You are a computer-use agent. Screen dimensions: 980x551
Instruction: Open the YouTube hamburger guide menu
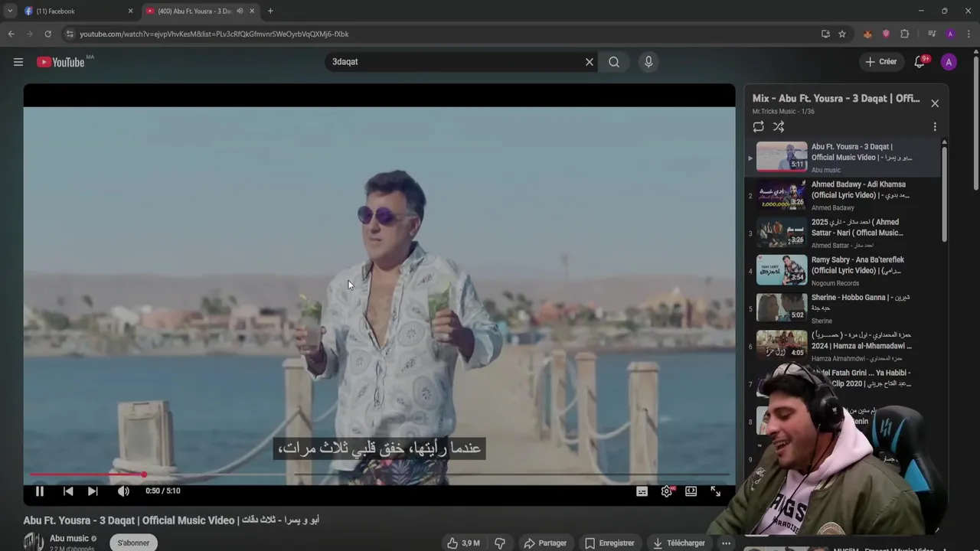coord(18,62)
